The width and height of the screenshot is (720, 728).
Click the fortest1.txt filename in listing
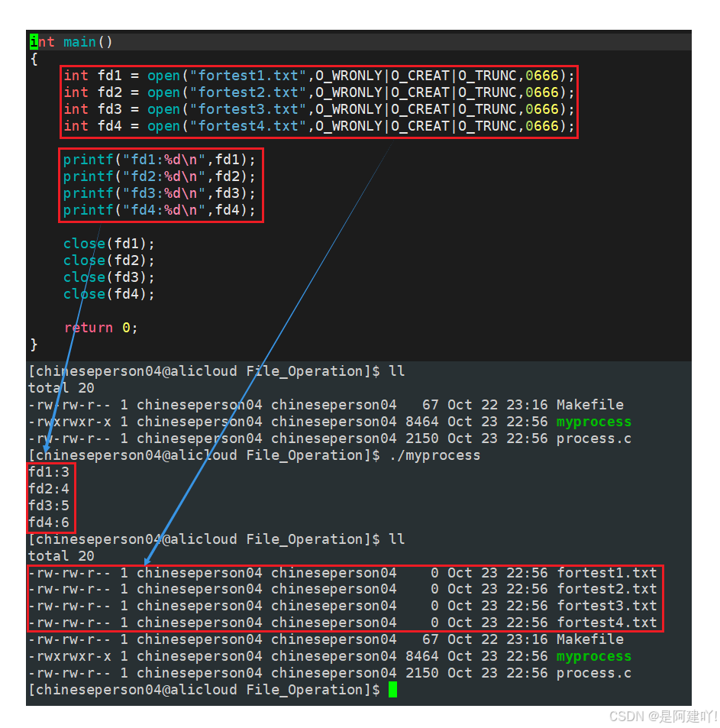(607, 572)
